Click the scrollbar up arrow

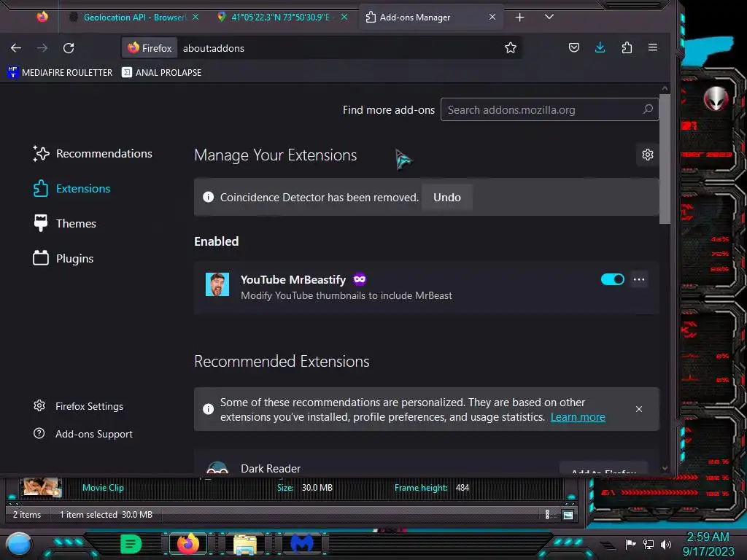click(x=665, y=89)
